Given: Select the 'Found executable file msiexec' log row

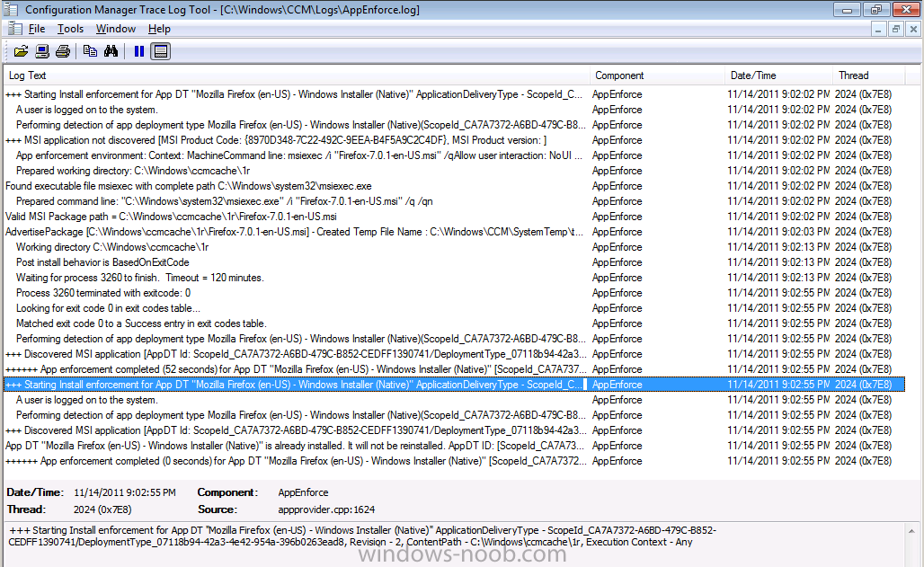Looking at the screenshot, I should pyautogui.click(x=454, y=186).
